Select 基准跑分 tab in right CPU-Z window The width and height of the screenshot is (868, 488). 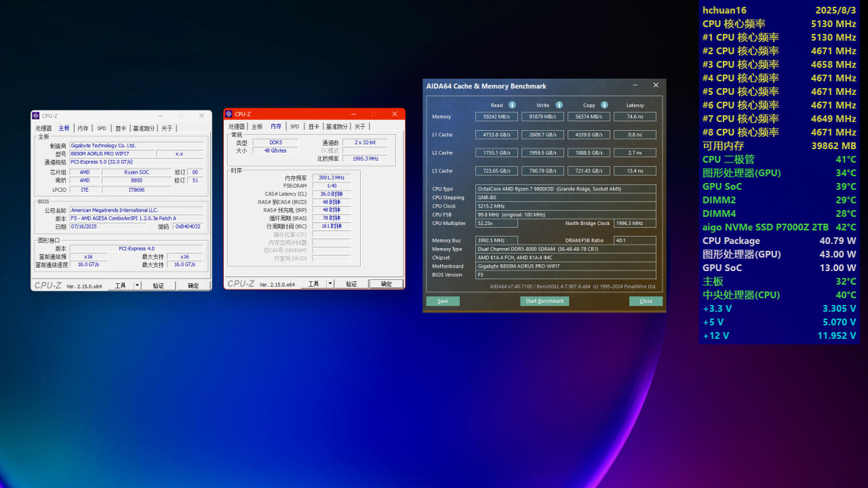[x=336, y=127]
